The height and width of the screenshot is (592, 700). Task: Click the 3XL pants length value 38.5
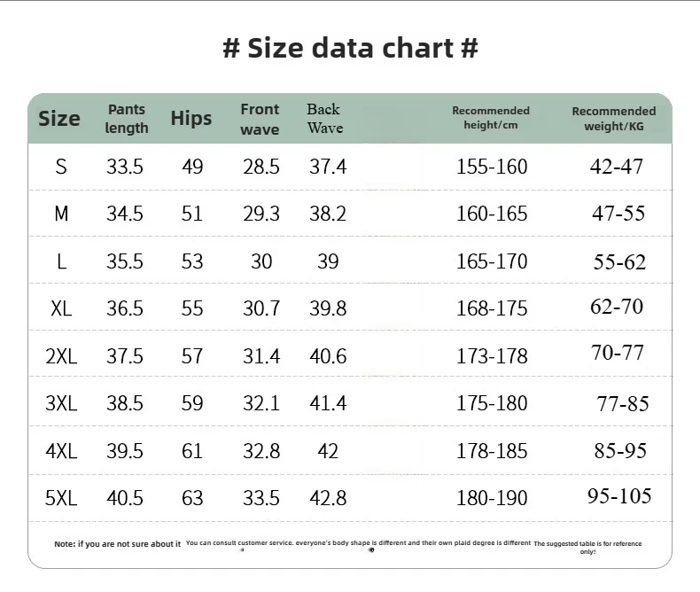click(x=125, y=403)
